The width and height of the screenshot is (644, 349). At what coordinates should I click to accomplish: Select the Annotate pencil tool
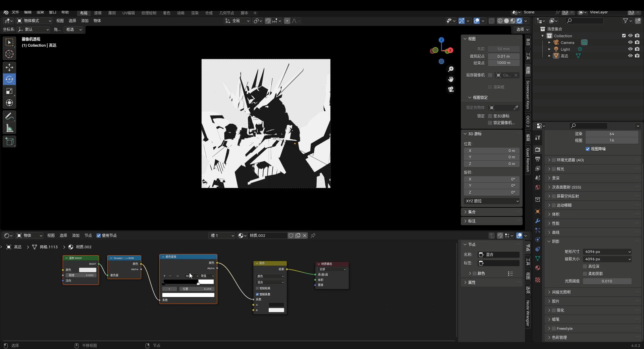point(9,116)
